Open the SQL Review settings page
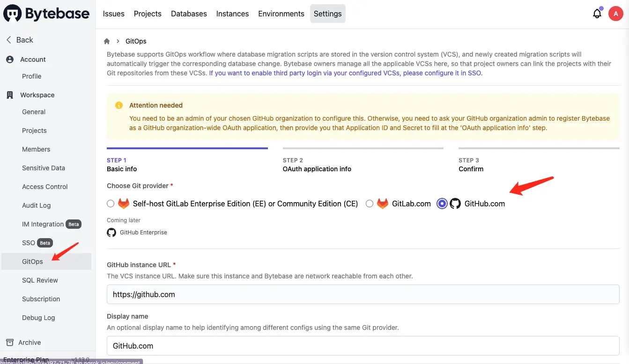The image size is (629, 364). pyautogui.click(x=40, y=280)
